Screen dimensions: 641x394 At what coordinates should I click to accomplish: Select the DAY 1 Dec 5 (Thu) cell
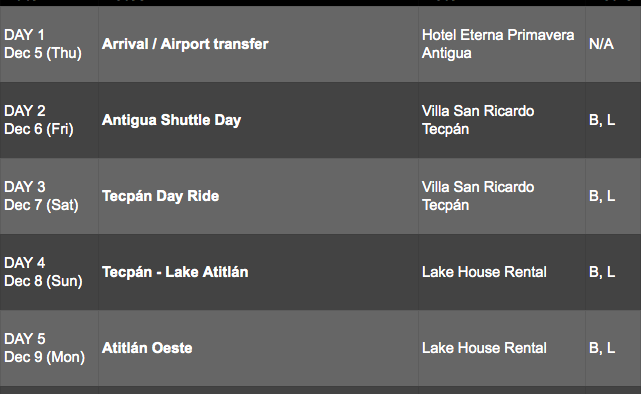49,44
